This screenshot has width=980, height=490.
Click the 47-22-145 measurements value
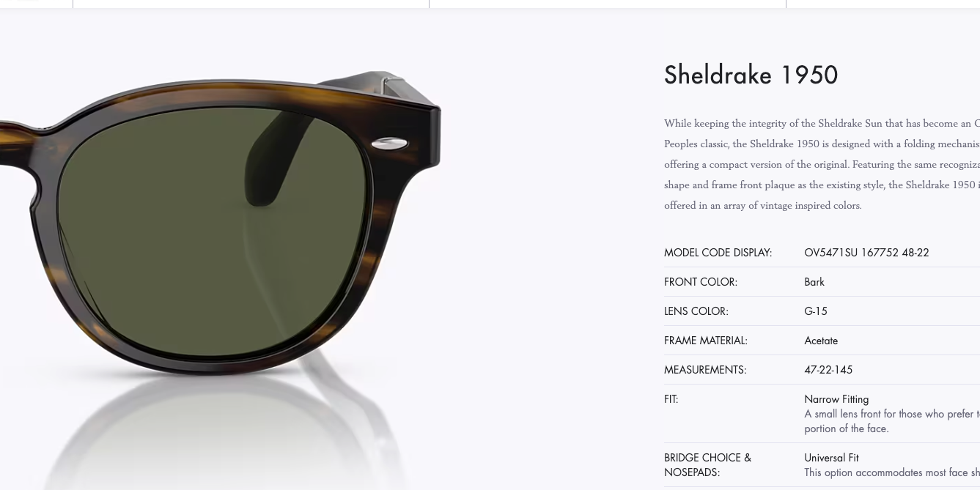point(828,370)
